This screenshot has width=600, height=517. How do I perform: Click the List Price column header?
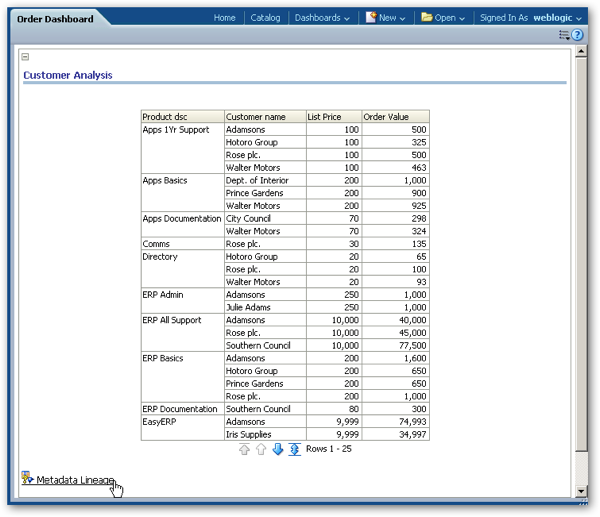coord(334,117)
